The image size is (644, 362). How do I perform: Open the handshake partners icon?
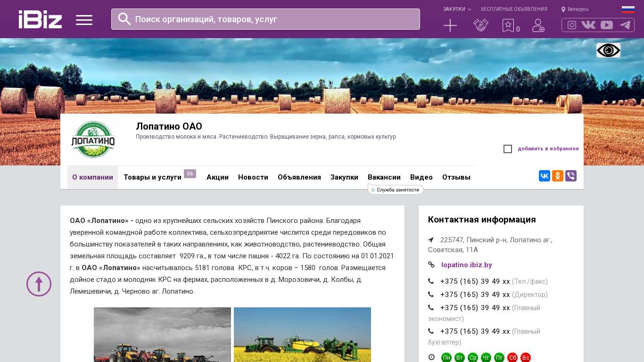pos(480,25)
